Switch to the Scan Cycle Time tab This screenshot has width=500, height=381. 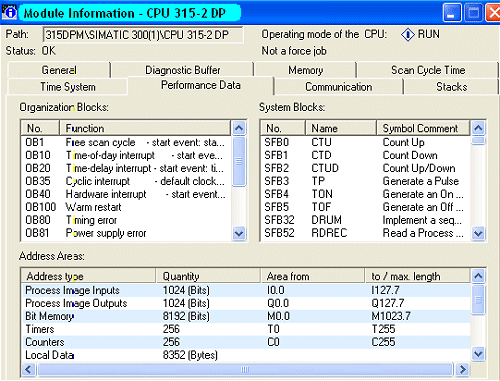point(428,70)
